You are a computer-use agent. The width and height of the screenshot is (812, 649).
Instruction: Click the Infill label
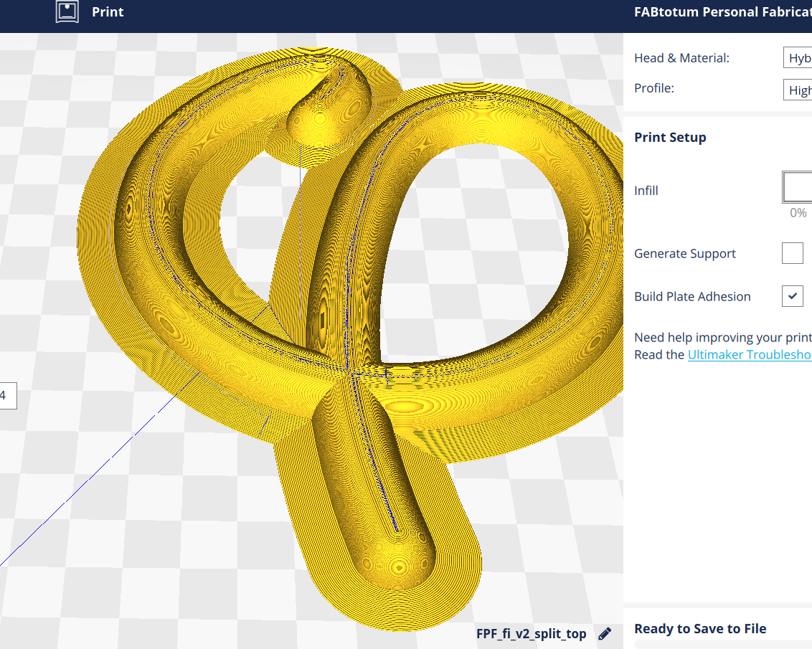coord(646,191)
